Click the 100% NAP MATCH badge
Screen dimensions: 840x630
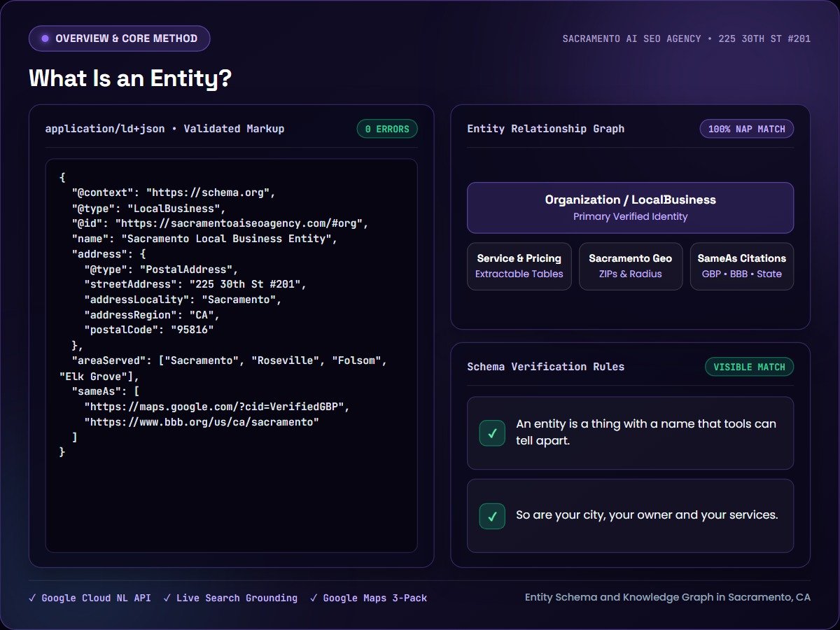[x=746, y=129]
